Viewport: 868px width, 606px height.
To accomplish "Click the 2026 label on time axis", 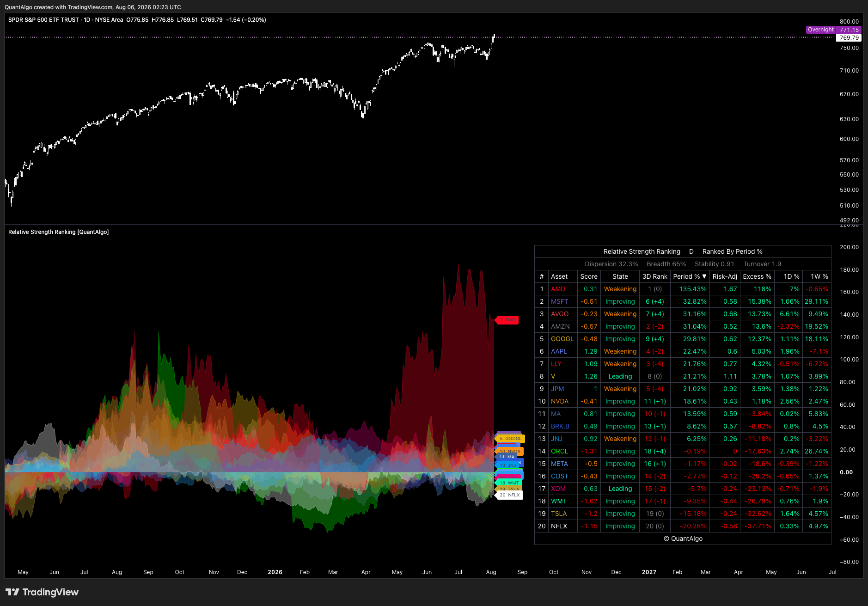I will [275, 572].
